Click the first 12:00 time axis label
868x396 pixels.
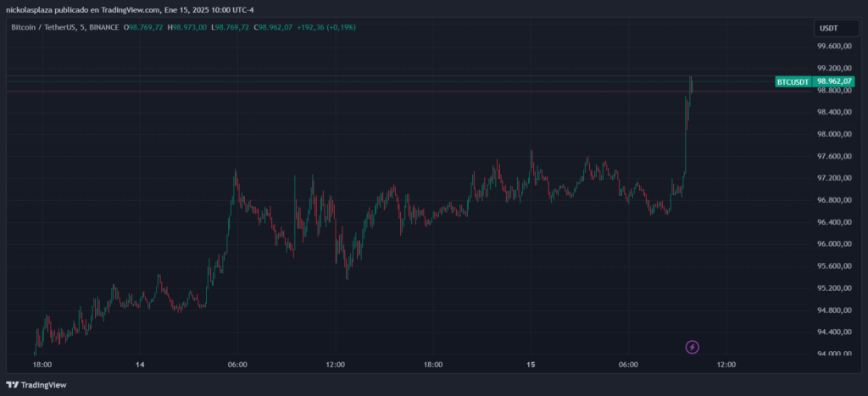click(336, 365)
